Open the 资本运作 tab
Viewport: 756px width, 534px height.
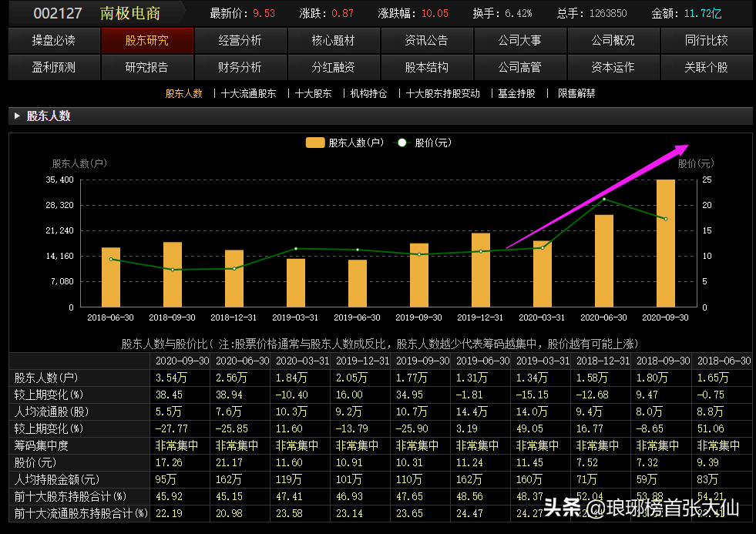(x=613, y=68)
